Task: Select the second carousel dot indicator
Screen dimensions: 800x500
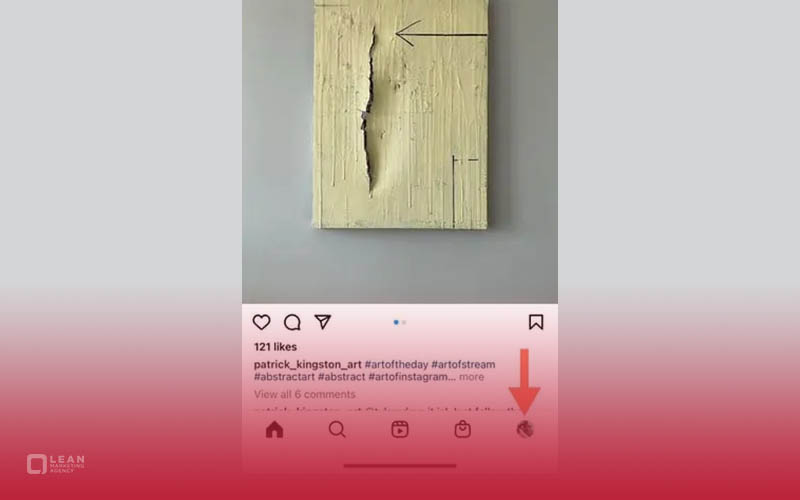Action: [x=404, y=322]
